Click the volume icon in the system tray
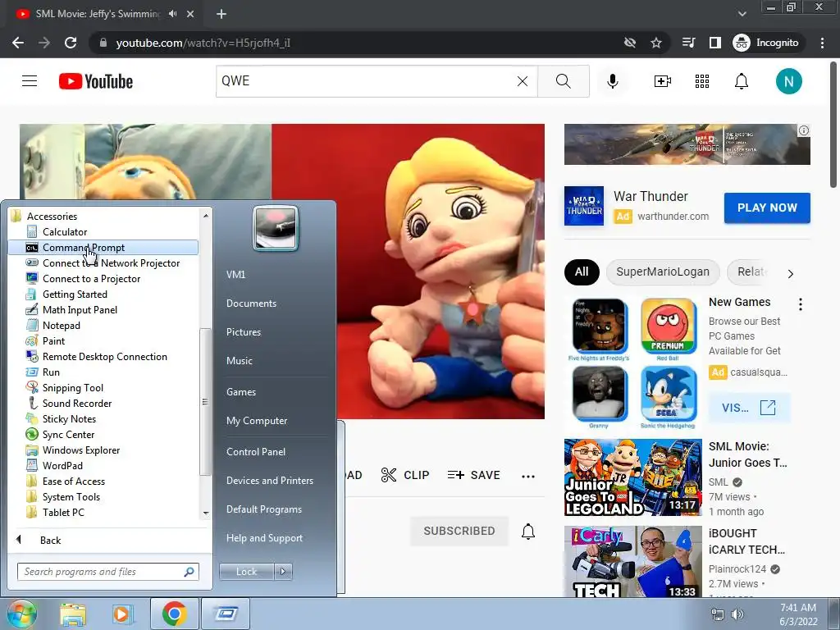This screenshot has height=630, width=840. (x=737, y=614)
